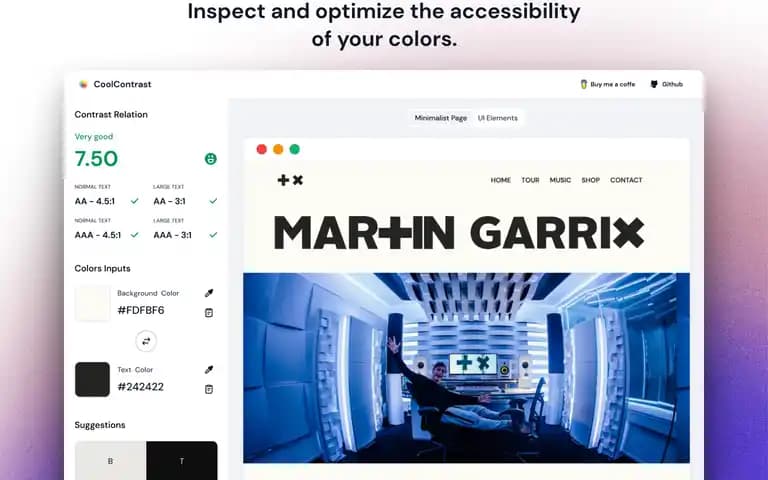The width and height of the screenshot is (768, 480).
Task: Copy the background color hex via clipboard icon
Action: [209, 312]
